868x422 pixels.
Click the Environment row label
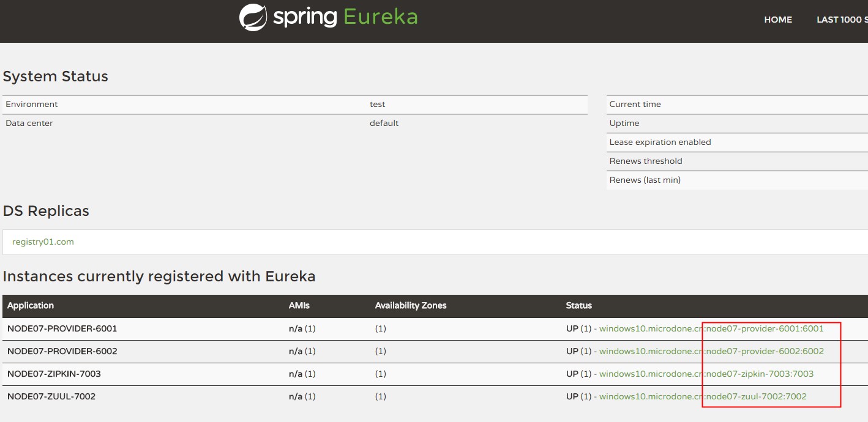click(x=32, y=104)
